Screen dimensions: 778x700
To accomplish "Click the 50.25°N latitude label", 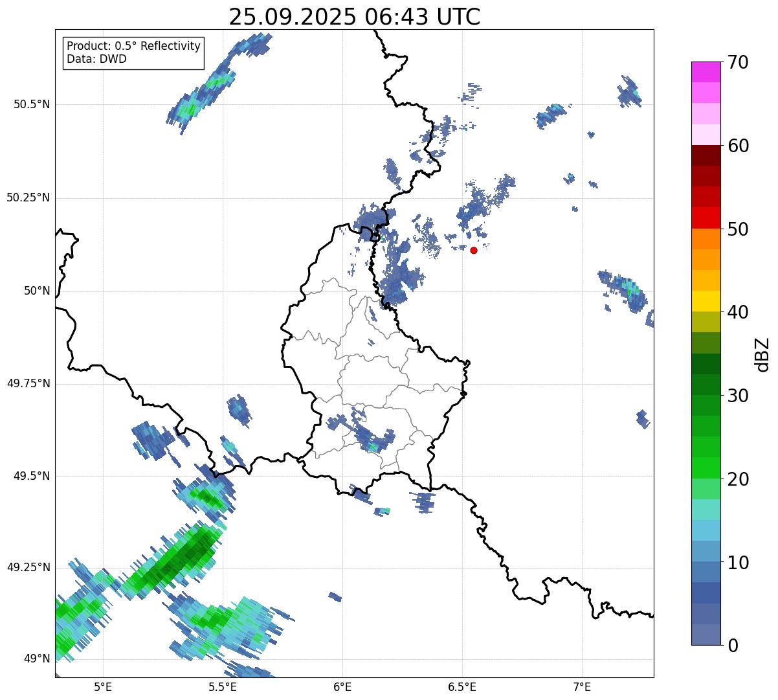I will point(28,198).
